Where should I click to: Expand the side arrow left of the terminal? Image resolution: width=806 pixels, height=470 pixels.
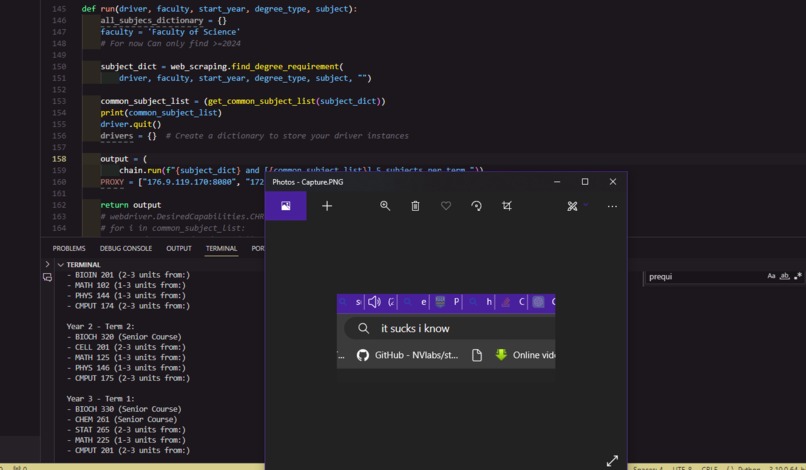[47, 264]
